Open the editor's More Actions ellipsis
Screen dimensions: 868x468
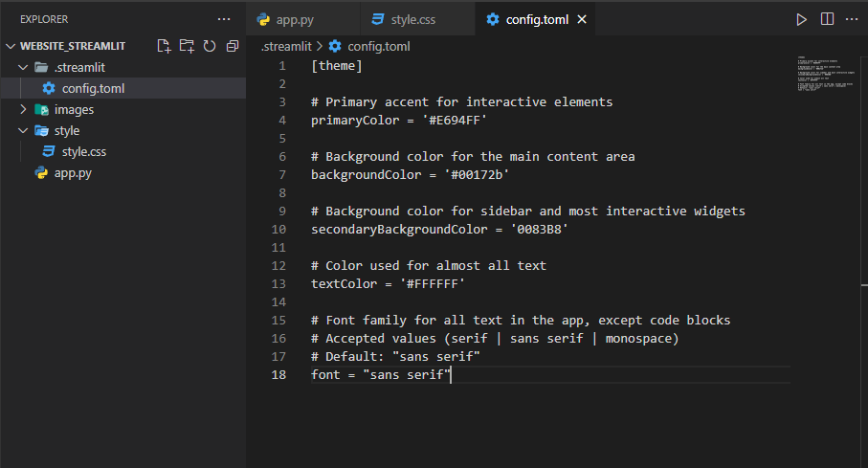coord(851,19)
